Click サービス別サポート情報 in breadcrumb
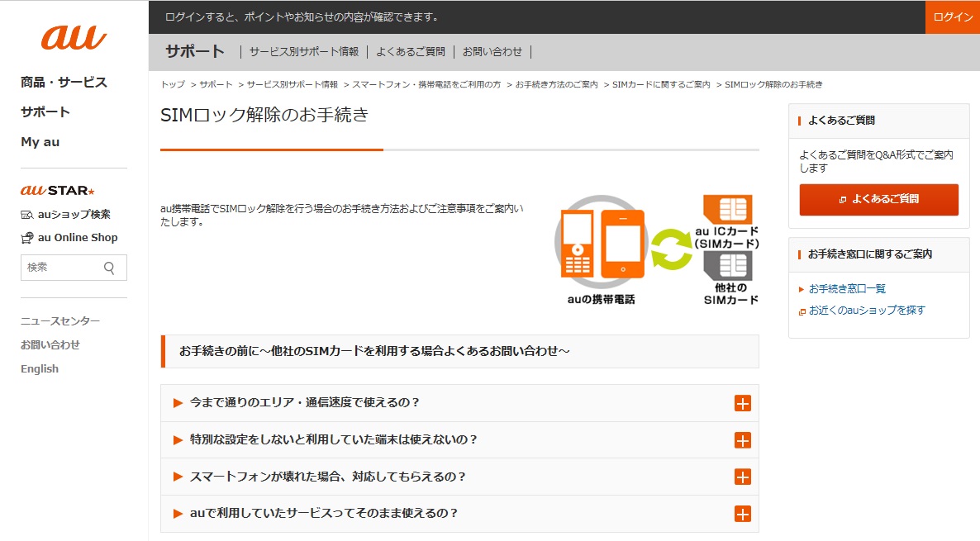The image size is (980, 541). click(292, 84)
